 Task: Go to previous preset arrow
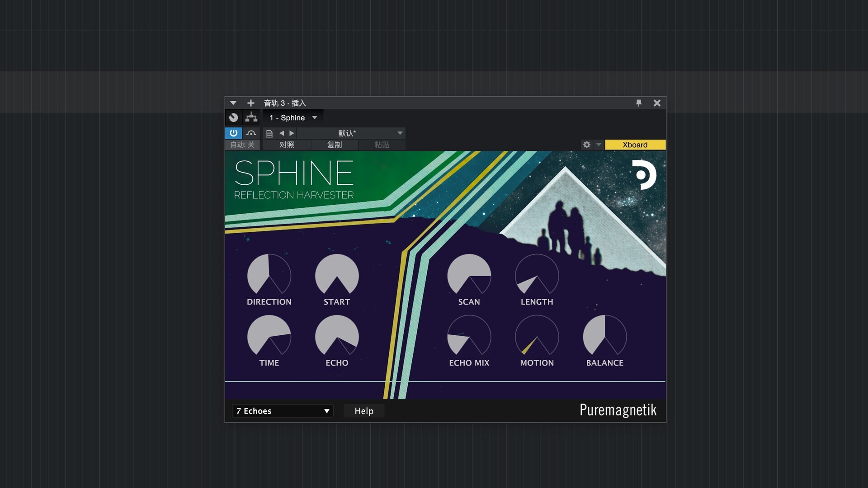coord(282,133)
